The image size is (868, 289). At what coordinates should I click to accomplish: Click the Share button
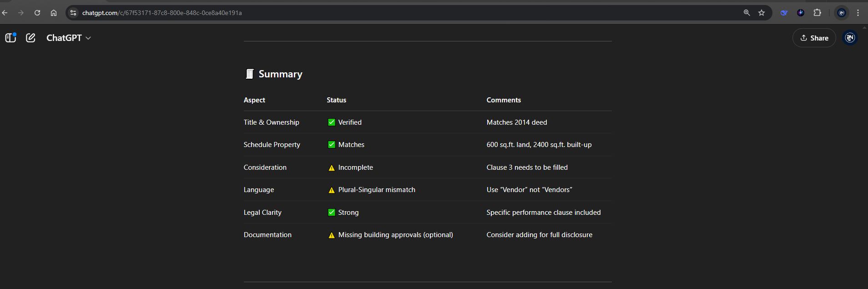tap(814, 38)
